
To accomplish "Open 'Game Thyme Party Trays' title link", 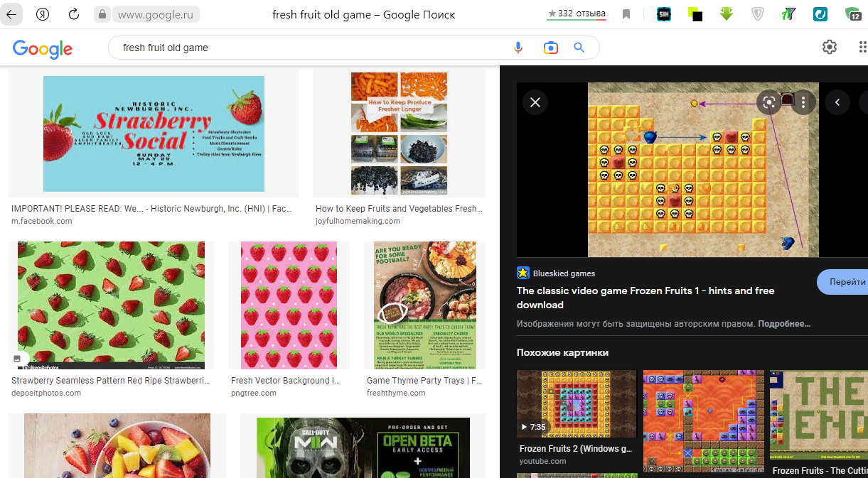I will tap(424, 381).
